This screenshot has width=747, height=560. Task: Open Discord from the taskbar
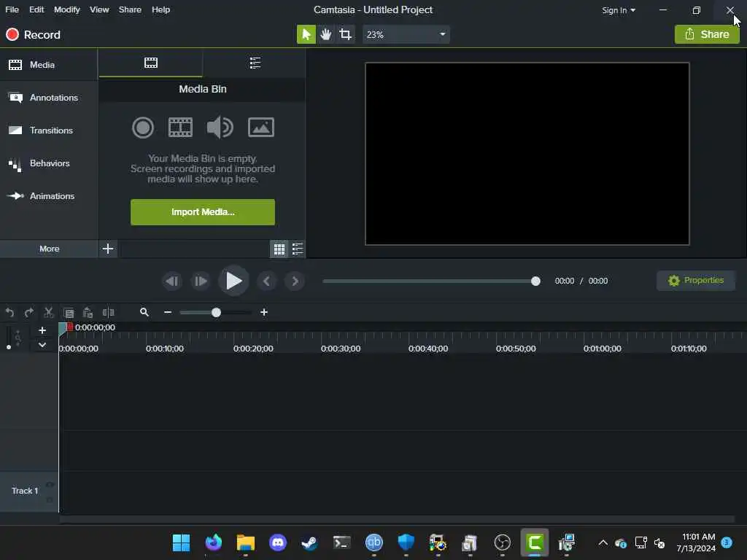tap(278, 542)
